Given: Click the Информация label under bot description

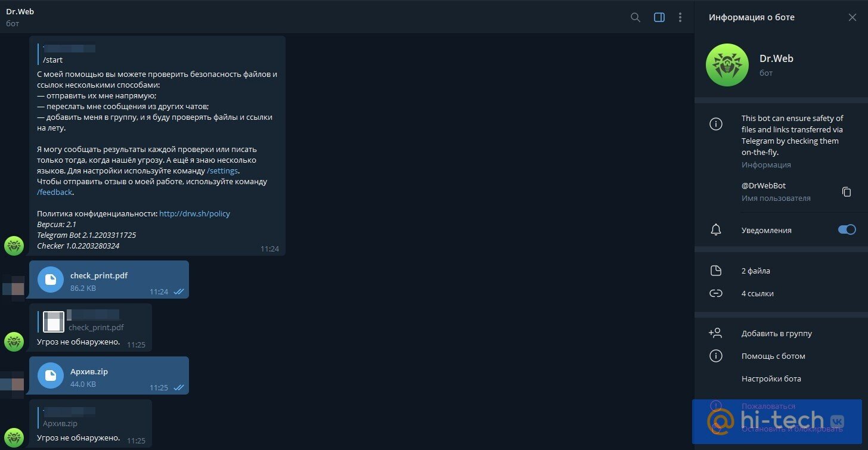Looking at the screenshot, I should tap(766, 165).
